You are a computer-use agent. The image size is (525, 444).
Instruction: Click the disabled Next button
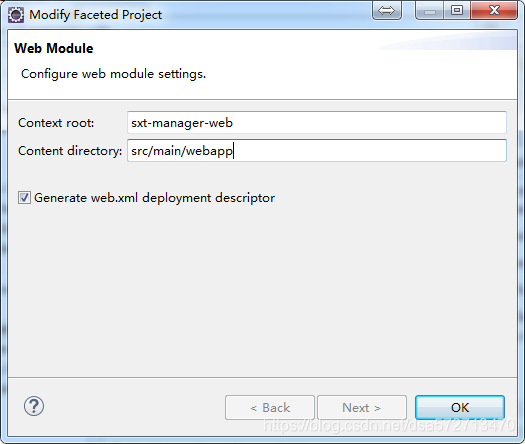(362, 408)
